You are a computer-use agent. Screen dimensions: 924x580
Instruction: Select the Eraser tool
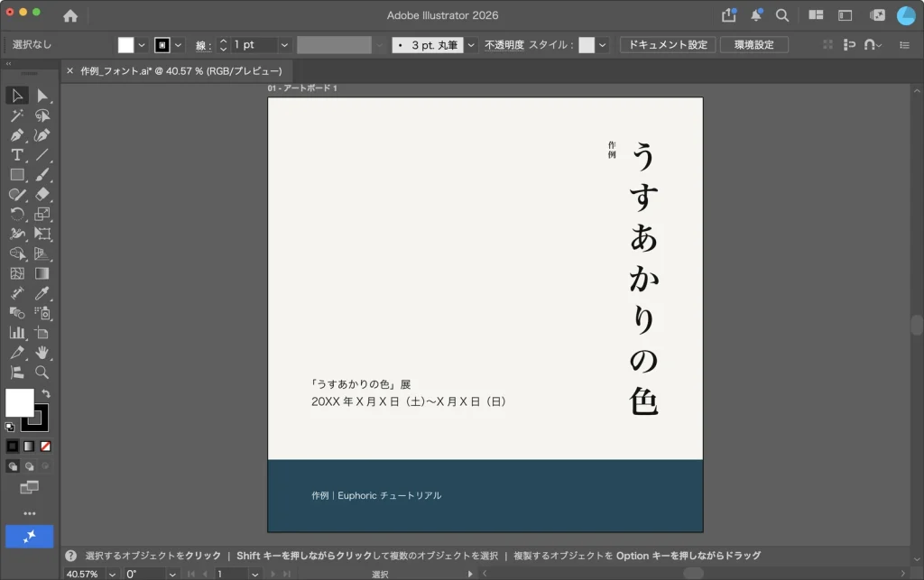[x=42, y=194]
